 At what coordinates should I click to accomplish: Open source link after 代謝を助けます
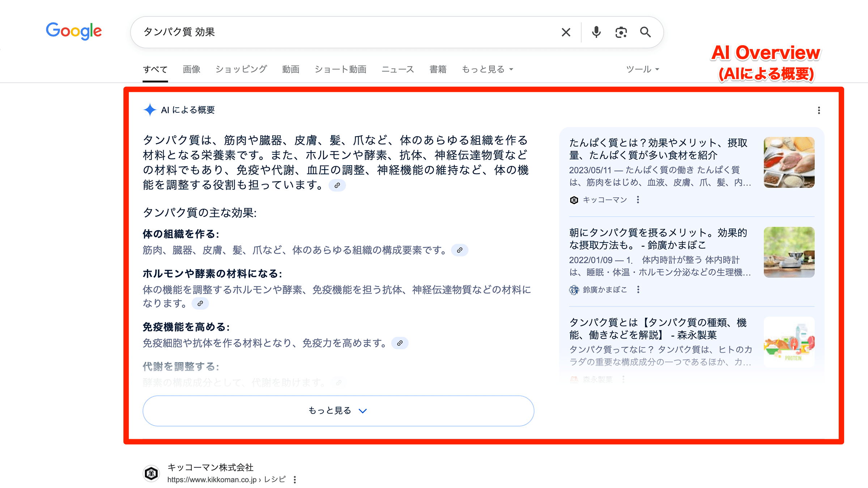[339, 382]
